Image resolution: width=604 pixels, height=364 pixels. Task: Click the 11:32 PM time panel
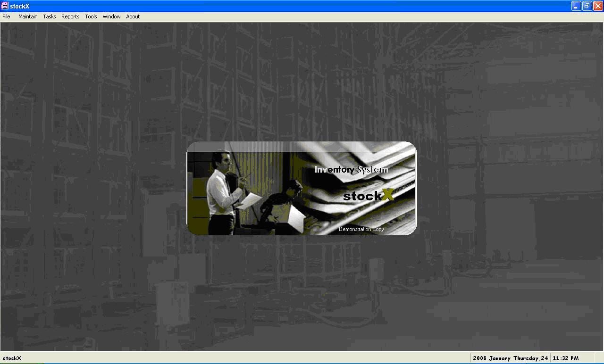point(565,358)
